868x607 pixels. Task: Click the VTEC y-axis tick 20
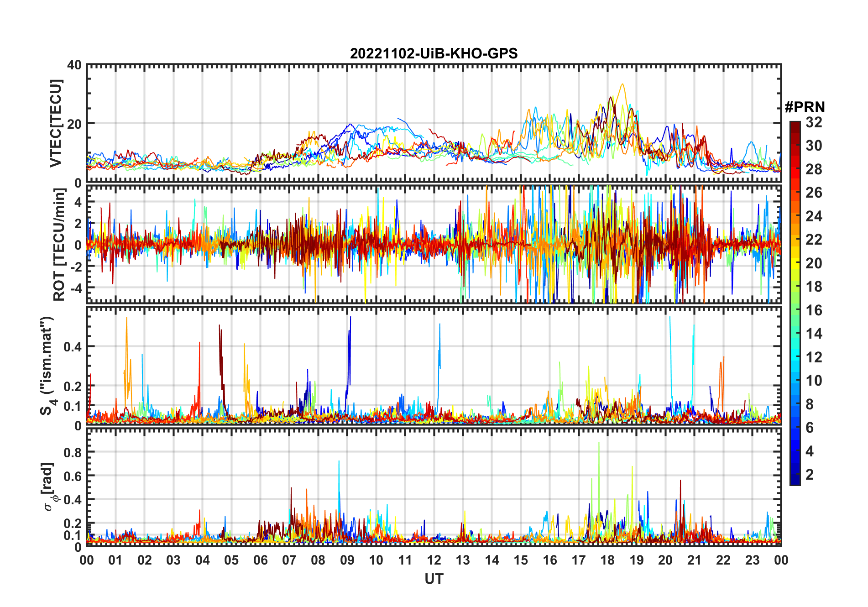click(74, 124)
